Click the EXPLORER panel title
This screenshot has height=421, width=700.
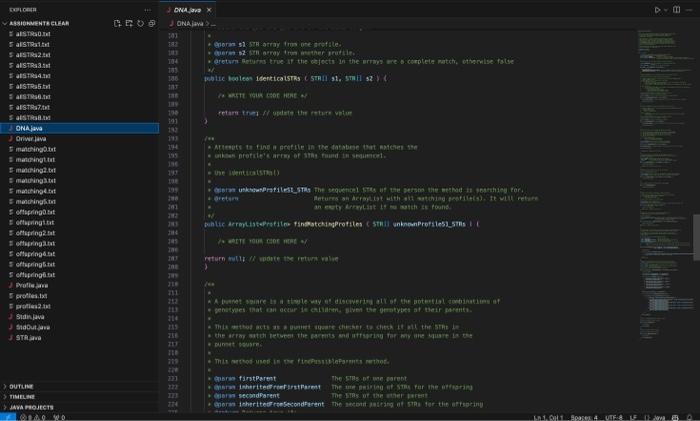tap(23, 10)
